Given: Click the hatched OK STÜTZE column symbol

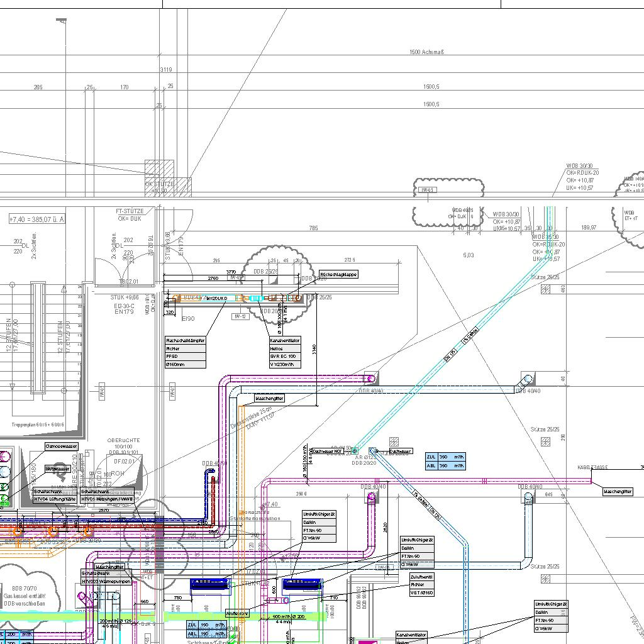Looking at the screenshot, I should point(168,178).
